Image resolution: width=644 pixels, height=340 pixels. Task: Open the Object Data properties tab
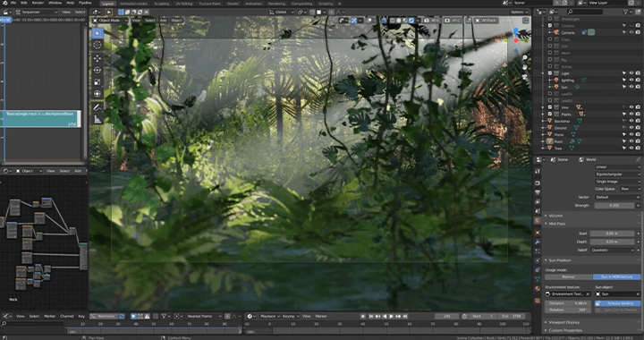538,279
